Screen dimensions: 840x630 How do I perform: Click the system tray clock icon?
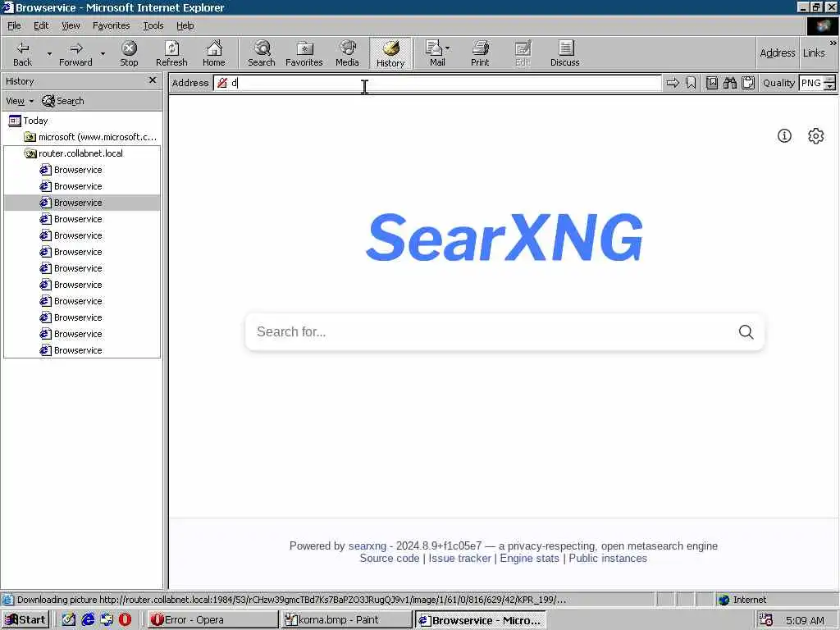[767, 620]
